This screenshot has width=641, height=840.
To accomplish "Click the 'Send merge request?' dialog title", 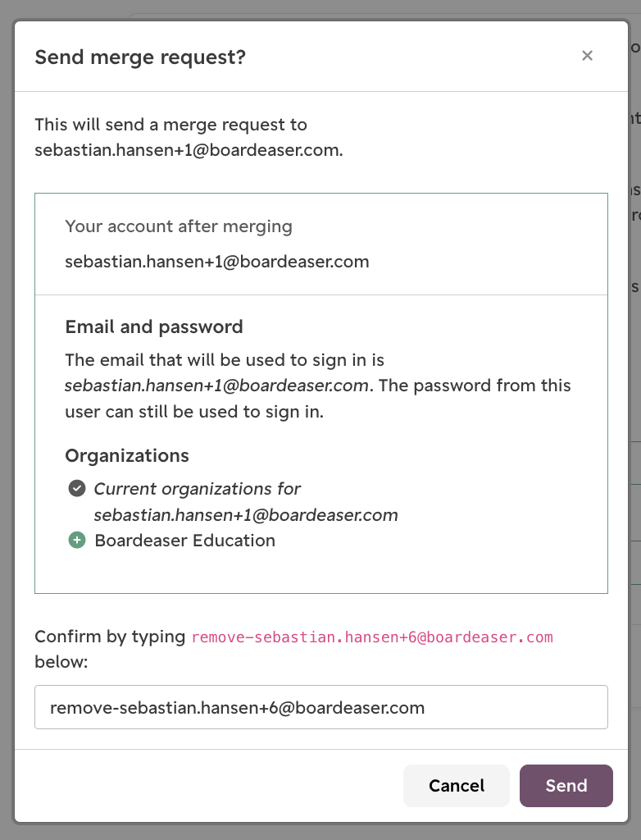I will [140, 57].
